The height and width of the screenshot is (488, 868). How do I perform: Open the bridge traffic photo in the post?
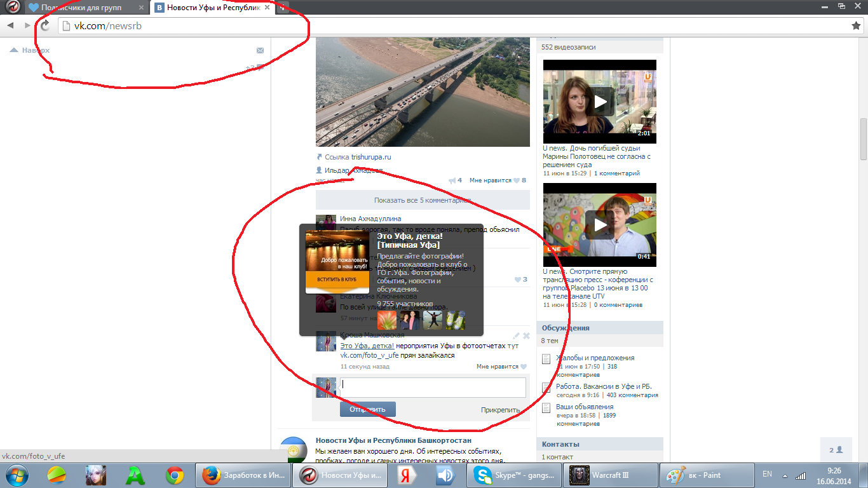click(x=423, y=91)
